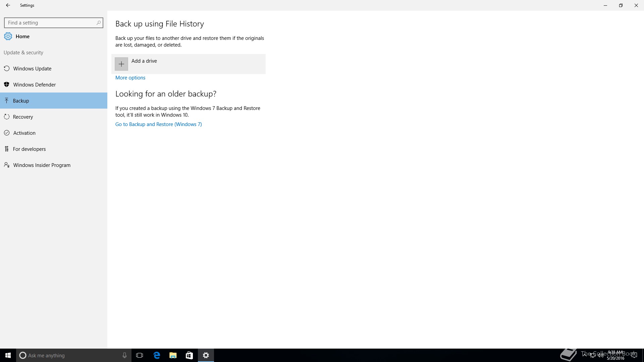Screen dimensions: 644x362
Task: Click the Cortana circle icon
Action: (x=23, y=355)
